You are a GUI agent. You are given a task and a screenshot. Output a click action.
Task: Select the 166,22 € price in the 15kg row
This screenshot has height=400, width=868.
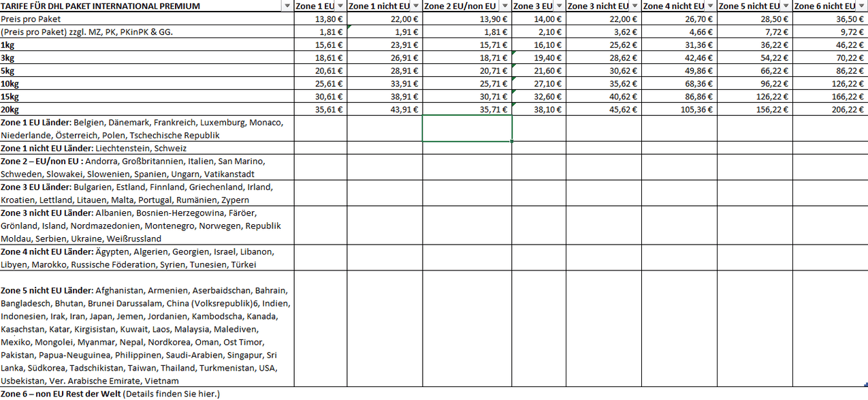click(831, 97)
